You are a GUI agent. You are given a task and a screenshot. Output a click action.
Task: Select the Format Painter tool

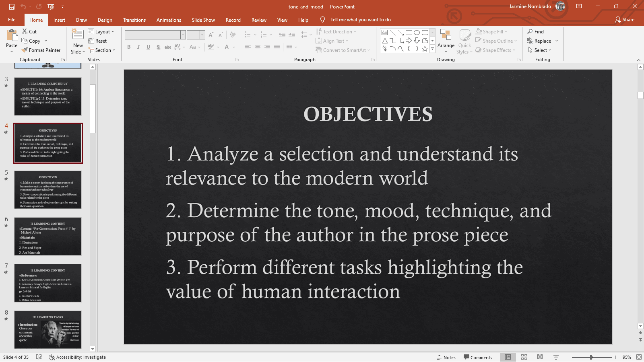click(41, 50)
